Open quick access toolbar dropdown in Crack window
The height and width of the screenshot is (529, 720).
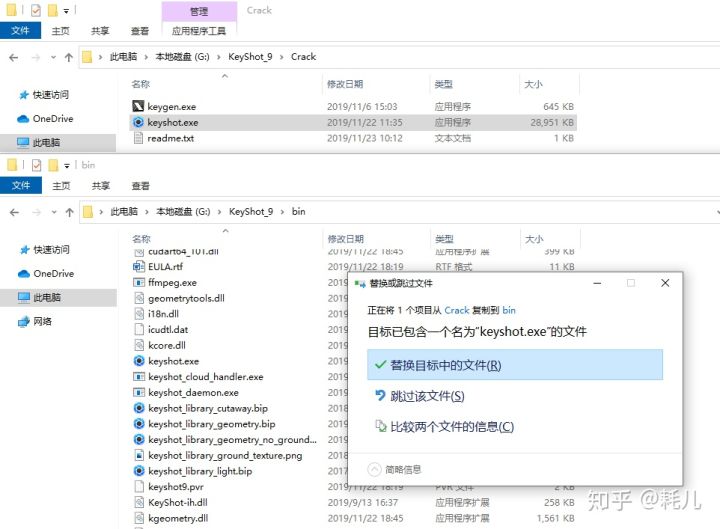click(x=66, y=11)
